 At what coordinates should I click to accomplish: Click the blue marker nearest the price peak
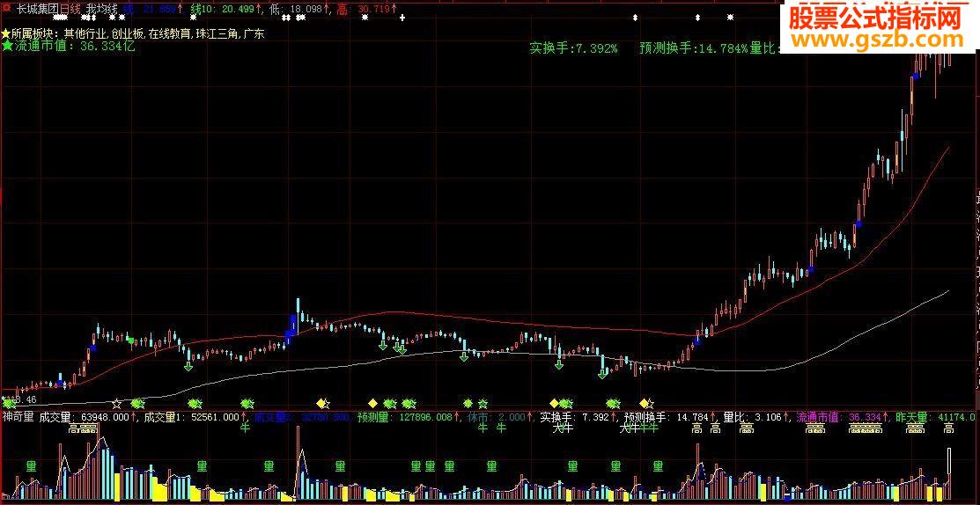point(915,77)
